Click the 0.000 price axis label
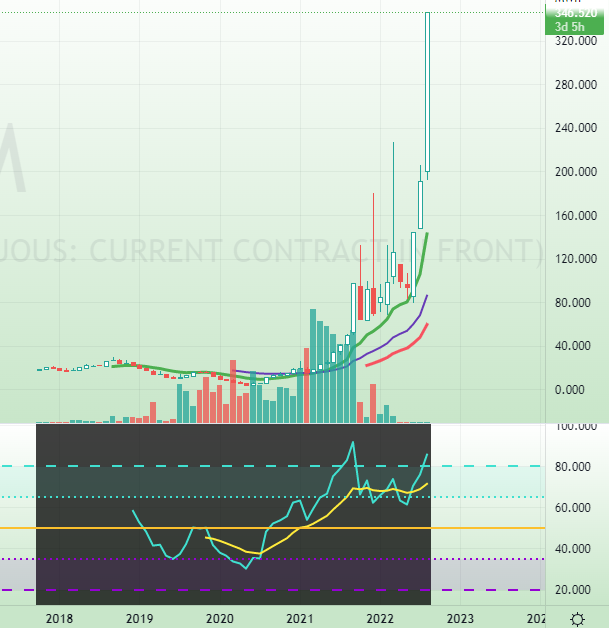 tap(569, 389)
